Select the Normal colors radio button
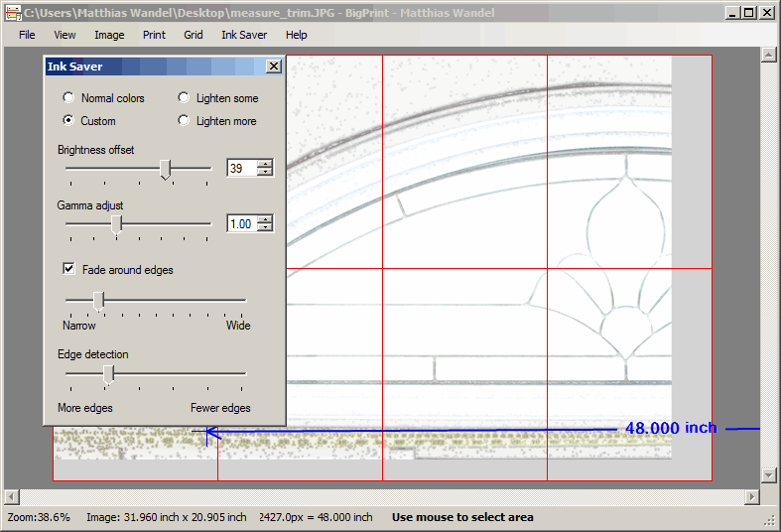 [x=68, y=98]
